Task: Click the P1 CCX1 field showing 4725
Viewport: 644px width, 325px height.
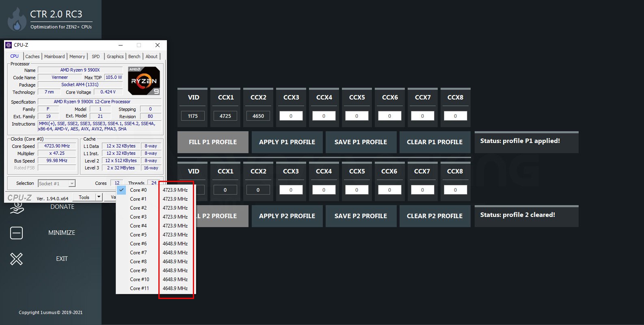Action: pos(225,116)
